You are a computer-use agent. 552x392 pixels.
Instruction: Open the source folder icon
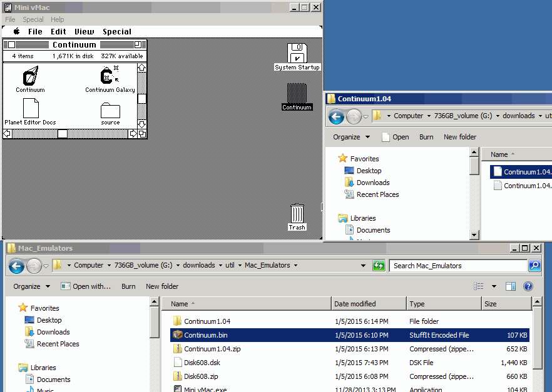click(110, 111)
